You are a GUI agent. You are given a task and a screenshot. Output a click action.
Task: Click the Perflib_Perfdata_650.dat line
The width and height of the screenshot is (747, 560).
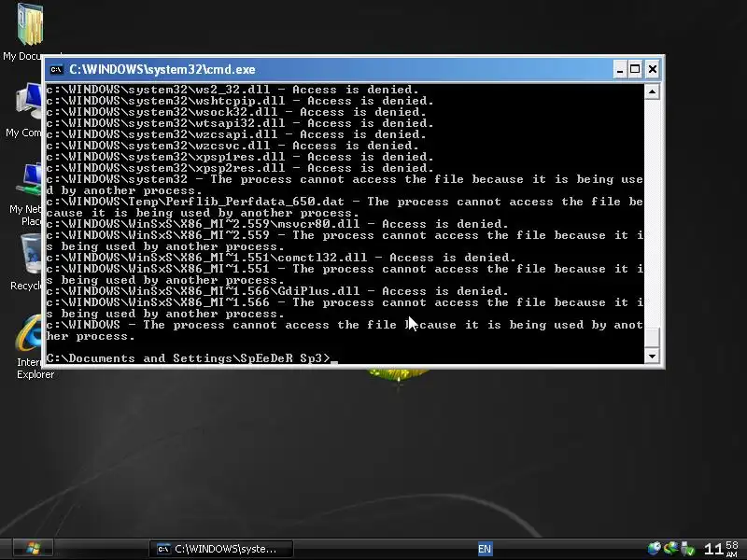(345, 207)
